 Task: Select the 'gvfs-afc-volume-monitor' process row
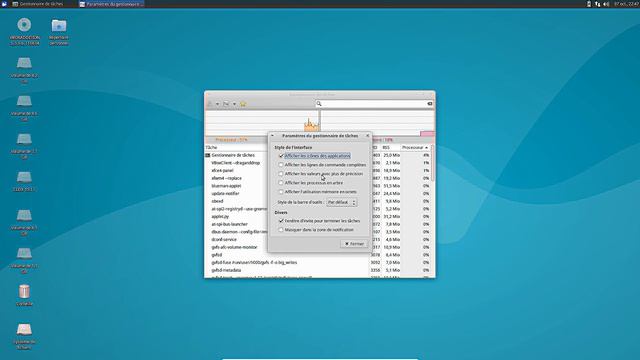(x=317, y=247)
